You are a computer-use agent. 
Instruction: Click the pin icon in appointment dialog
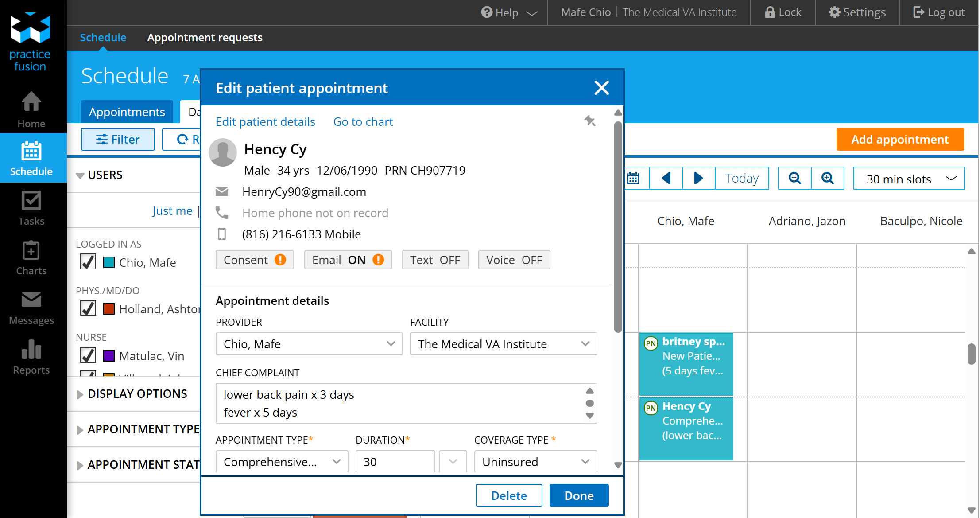click(589, 121)
